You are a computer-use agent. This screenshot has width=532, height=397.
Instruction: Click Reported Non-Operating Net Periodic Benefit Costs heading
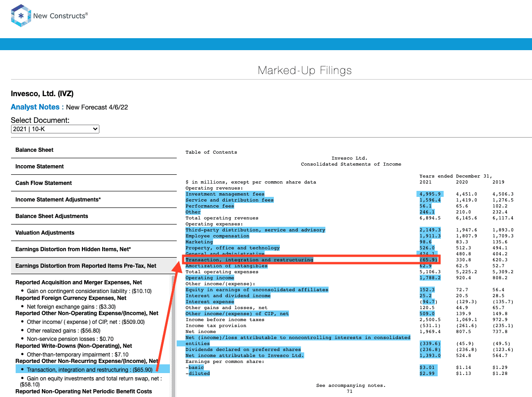[x=83, y=391]
